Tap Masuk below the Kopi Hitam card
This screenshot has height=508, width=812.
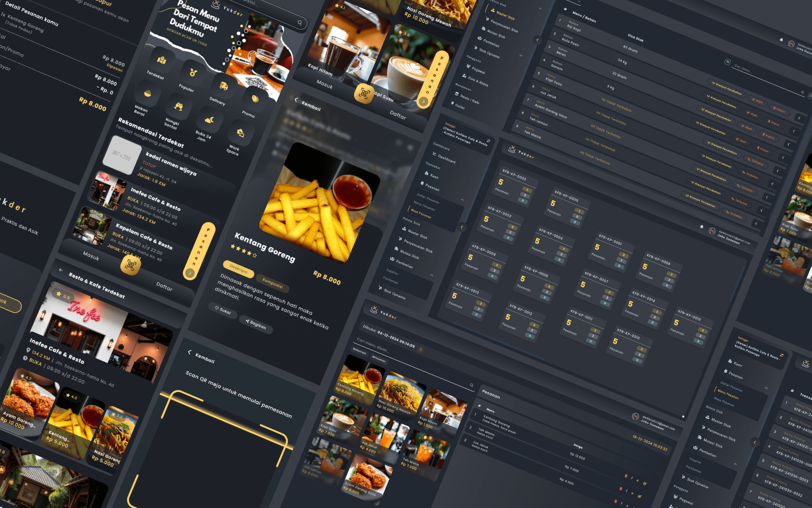pos(325,85)
